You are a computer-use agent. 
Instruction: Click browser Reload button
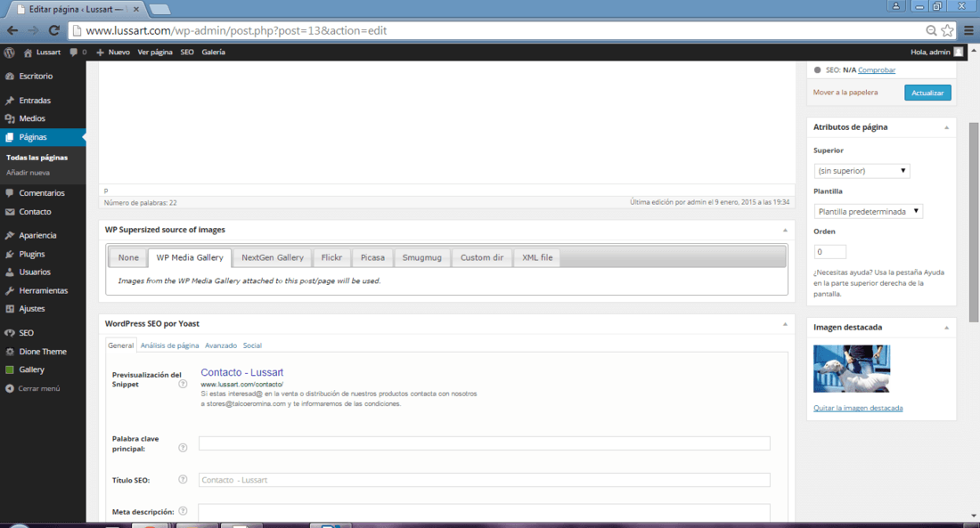(x=54, y=30)
